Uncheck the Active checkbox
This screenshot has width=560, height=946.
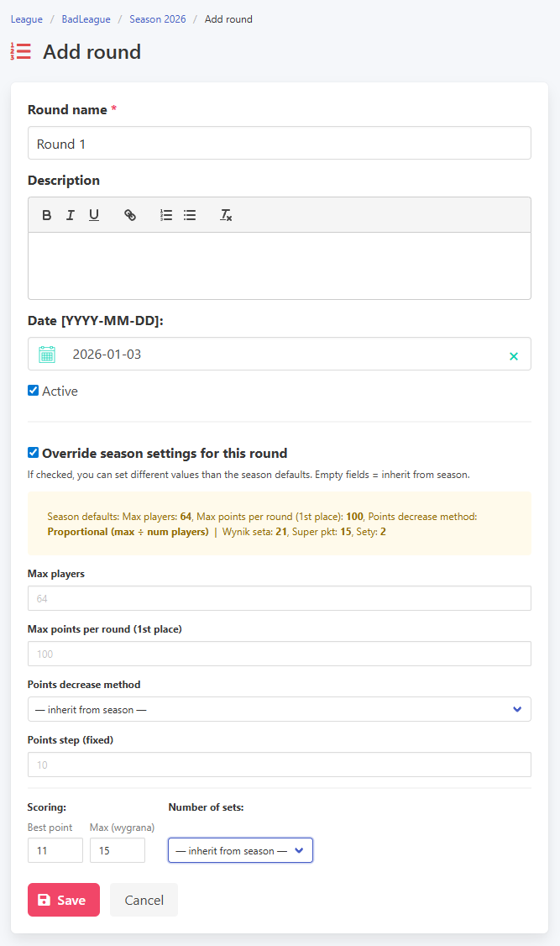(33, 391)
